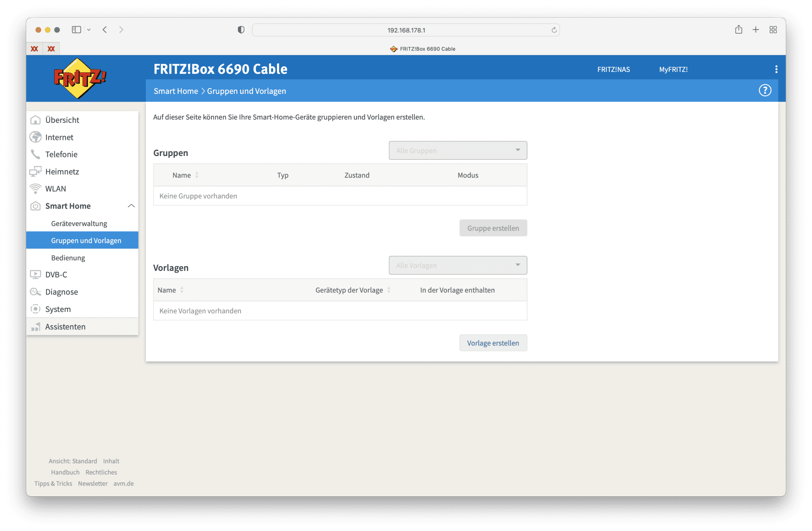Open the help question mark icon
This screenshot has width=812, height=531.
pos(765,90)
